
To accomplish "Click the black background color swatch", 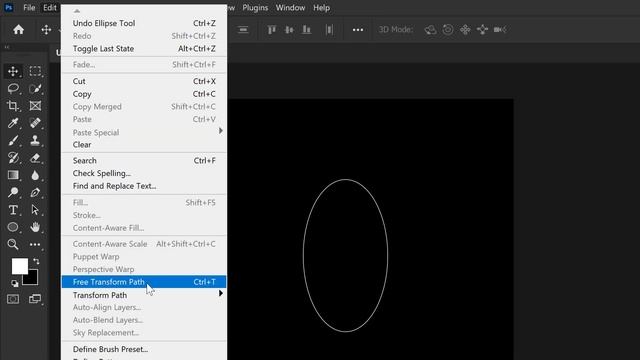I will 33,279.
